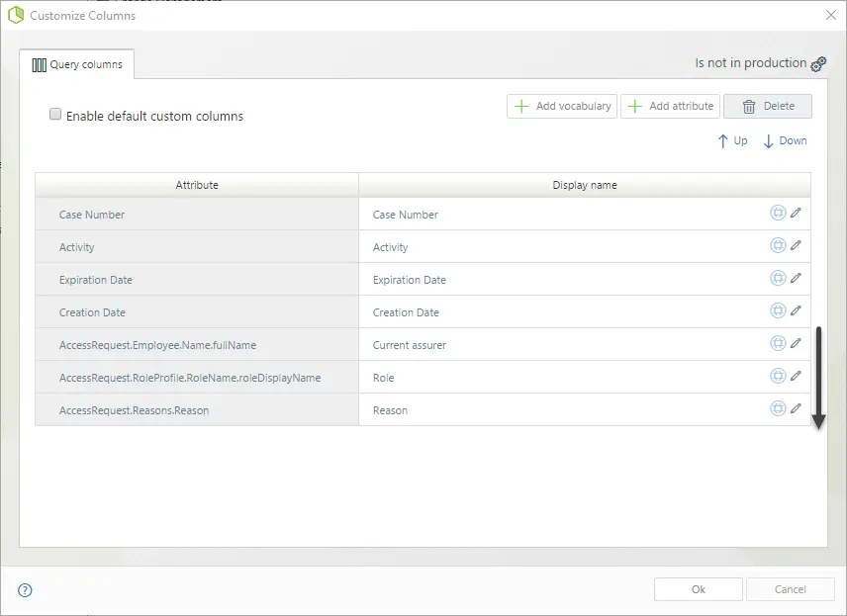Select AccessRequest.Reasons.Reason attribute row

(x=197, y=409)
